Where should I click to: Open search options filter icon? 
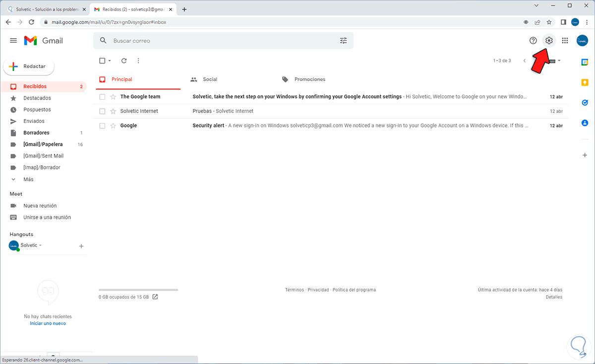[344, 41]
